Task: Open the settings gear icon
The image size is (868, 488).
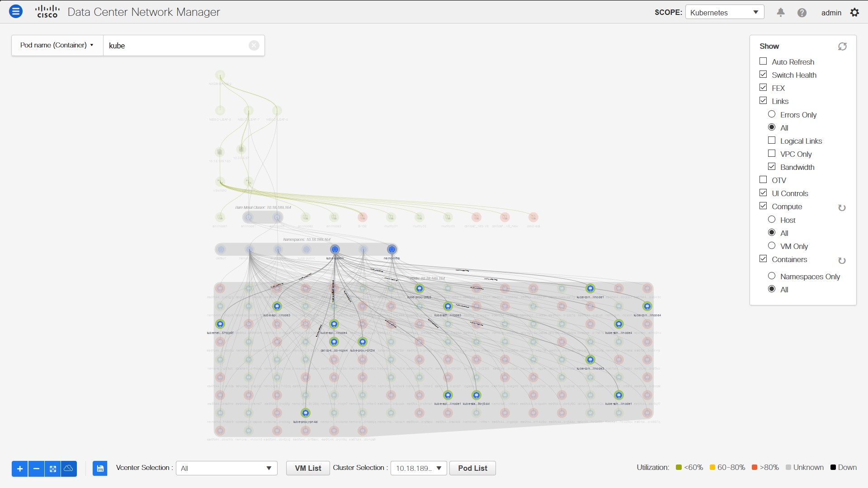Action: coord(854,13)
